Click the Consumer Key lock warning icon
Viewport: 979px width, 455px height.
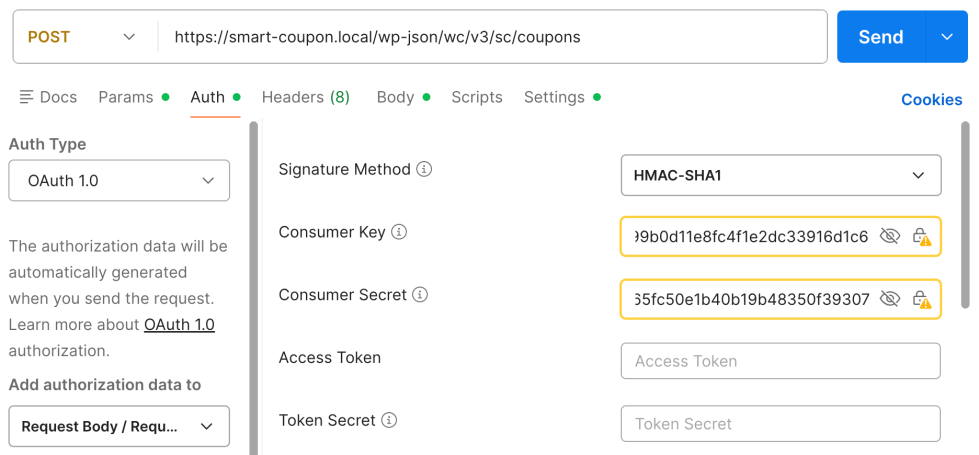(921, 237)
